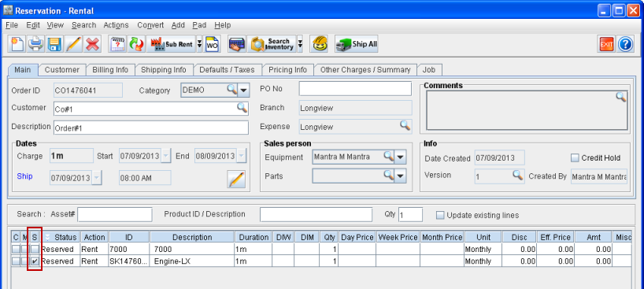Click the WO work order icon
Image resolution: width=644 pixels, height=289 pixels.
[x=213, y=43]
